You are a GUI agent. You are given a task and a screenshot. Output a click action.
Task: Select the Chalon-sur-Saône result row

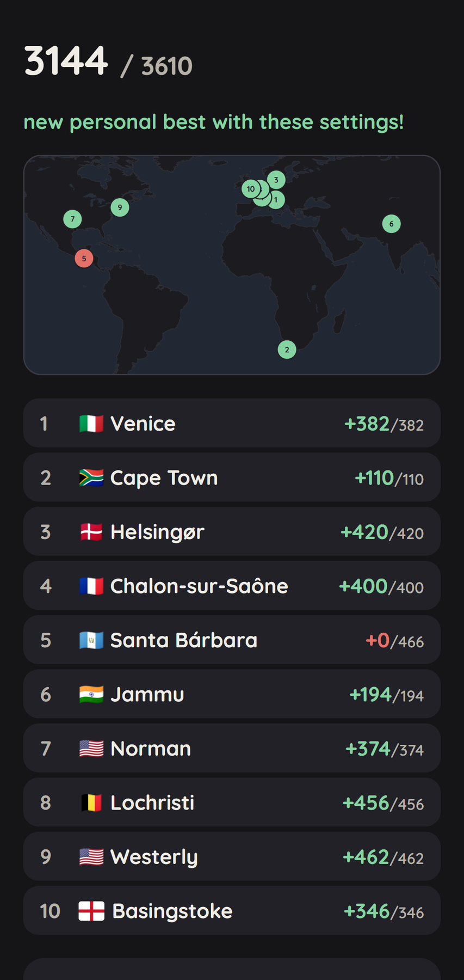[x=232, y=586]
